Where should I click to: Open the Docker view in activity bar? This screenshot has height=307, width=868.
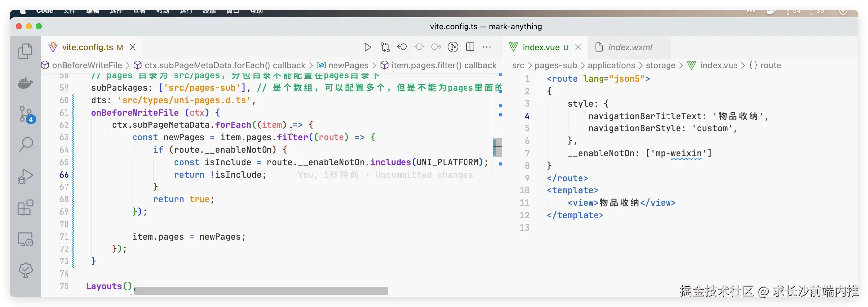click(25, 82)
